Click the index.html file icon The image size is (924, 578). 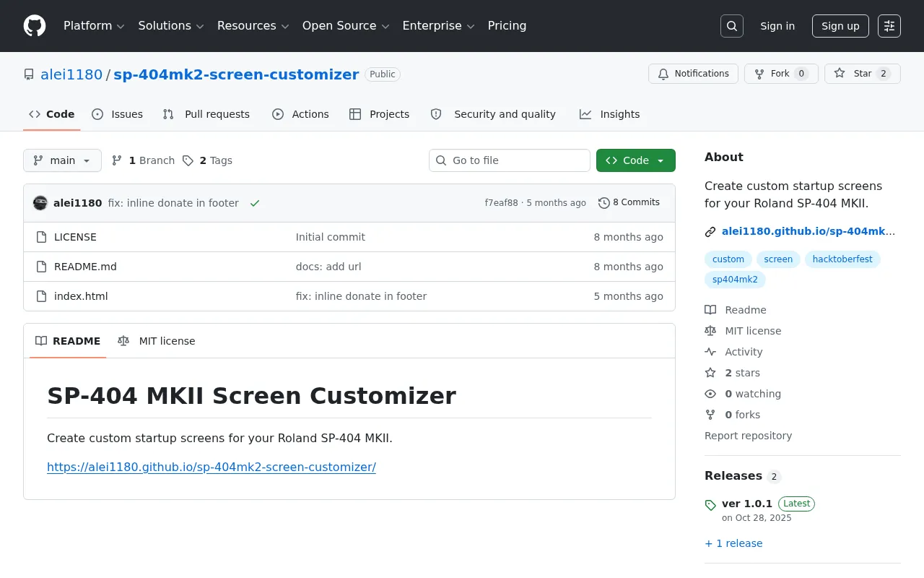click(x=42, y=296)
